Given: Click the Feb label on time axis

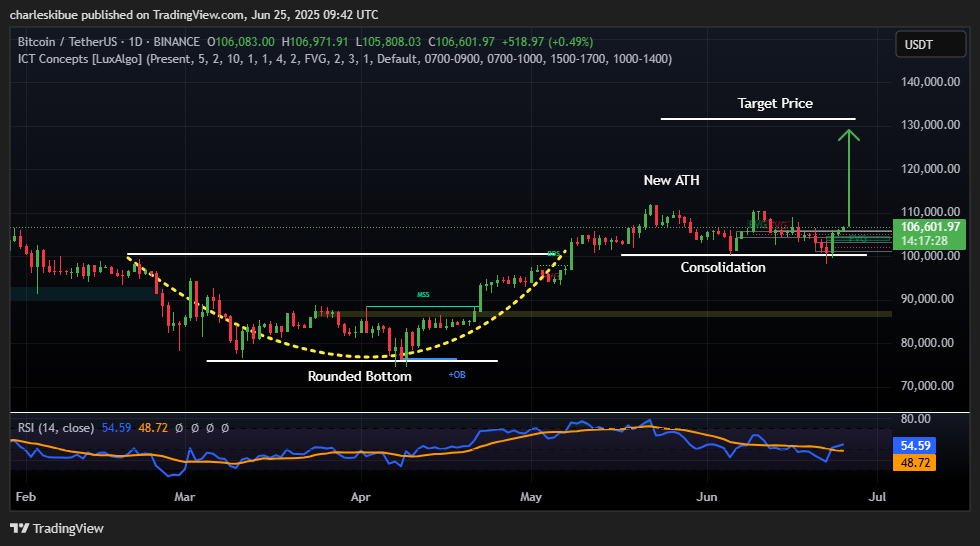Looking at the screenshot, I should point(26,497).
